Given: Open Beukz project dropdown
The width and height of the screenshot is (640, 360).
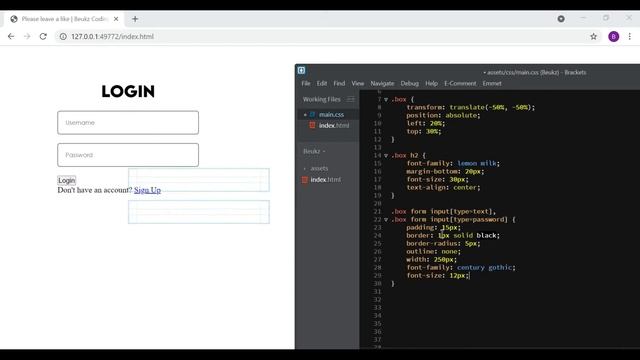Looking at the screenshot, I should point(314,151).
